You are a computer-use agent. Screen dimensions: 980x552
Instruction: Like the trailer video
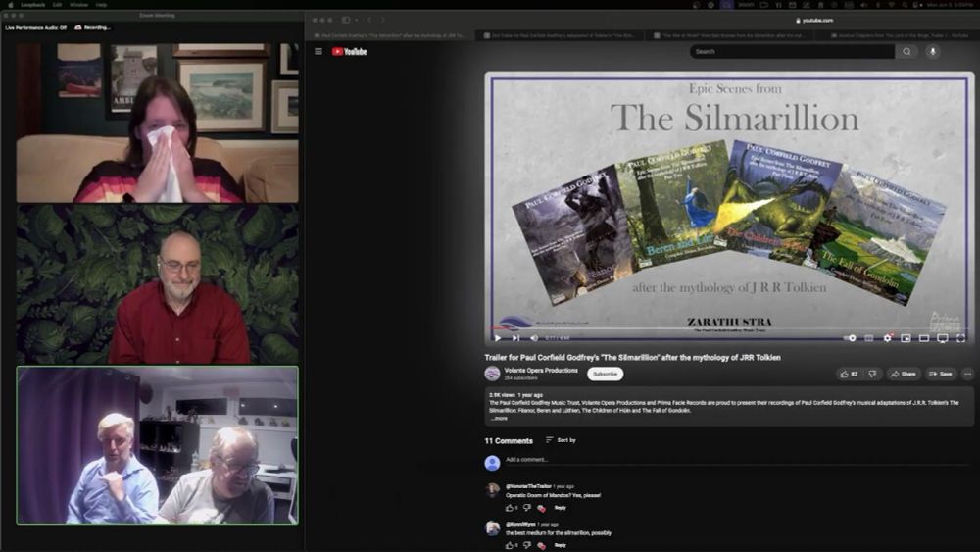(x=849, y=374)
